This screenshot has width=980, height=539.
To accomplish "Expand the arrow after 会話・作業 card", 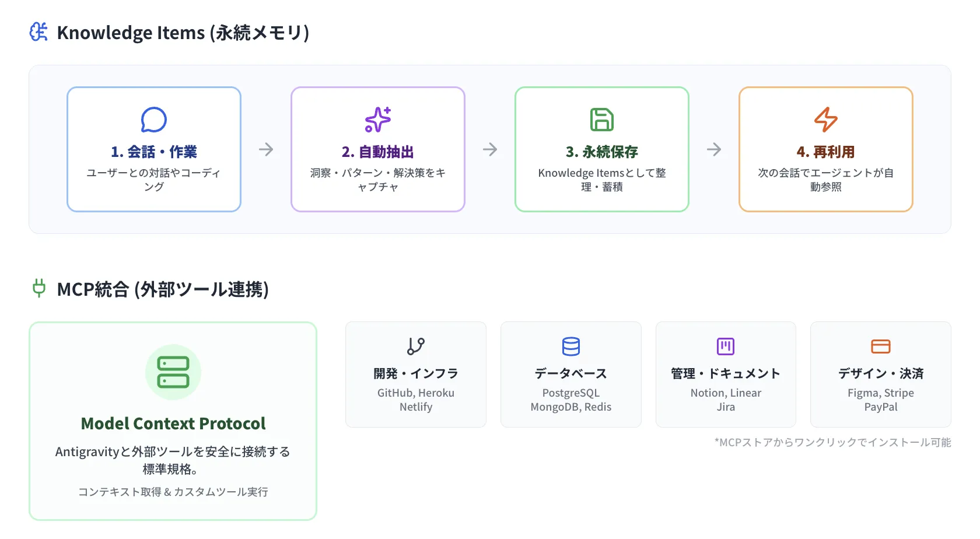I will point(266,149).
